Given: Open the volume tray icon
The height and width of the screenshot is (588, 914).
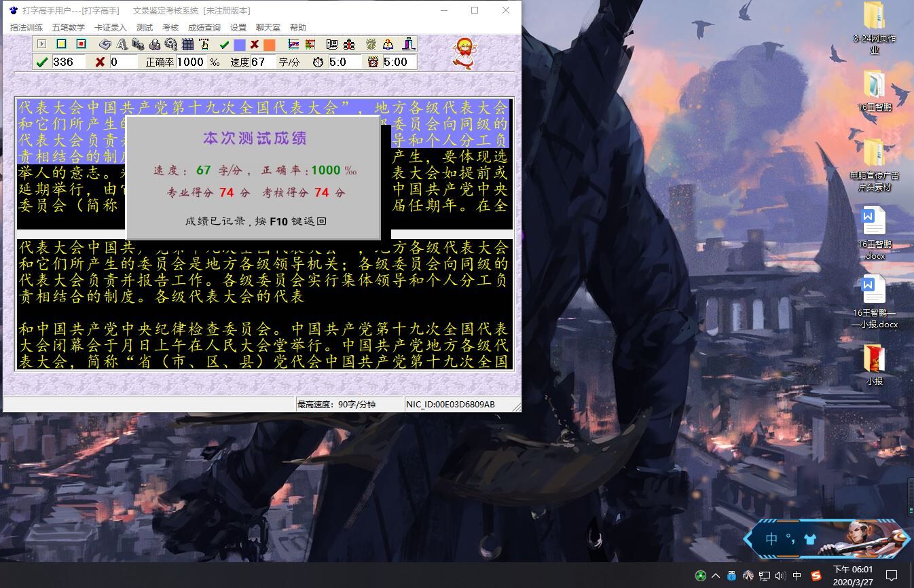Looking at the screenshot, I should coord(780,576).
